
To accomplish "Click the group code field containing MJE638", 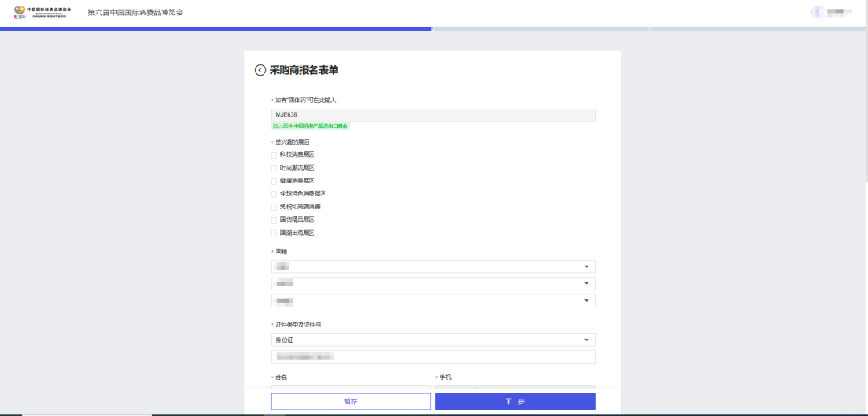I will click(x=432, y=115).
